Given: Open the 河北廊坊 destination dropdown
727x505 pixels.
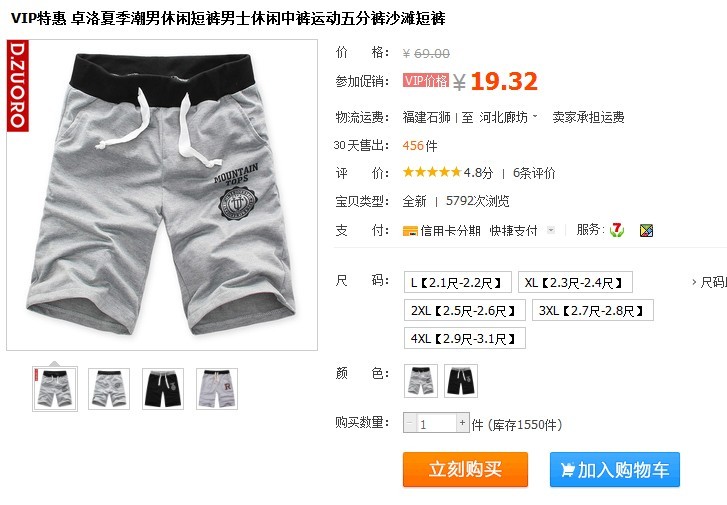Looking at the screenshot, I should point(509,117).
